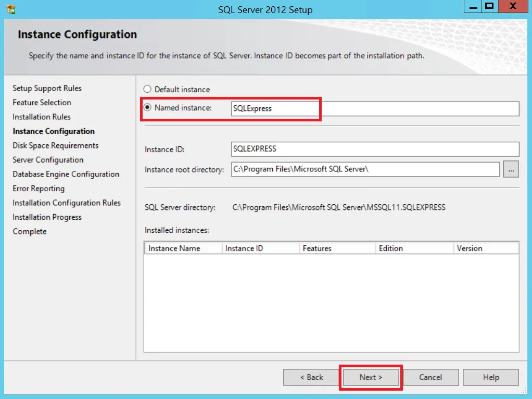Select Installation Progress in the steps list
Viewport: 532px width, 399px height.
(47, 217)
